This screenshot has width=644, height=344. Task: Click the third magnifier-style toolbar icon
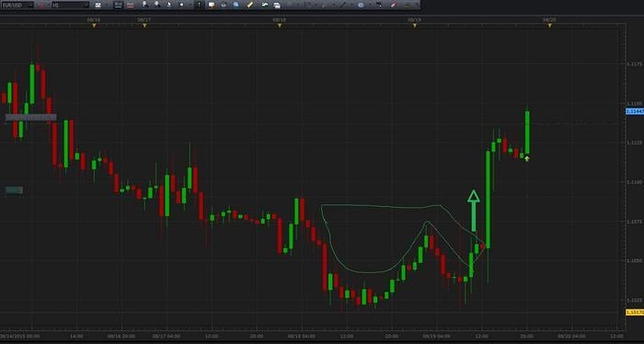point(170,5)
